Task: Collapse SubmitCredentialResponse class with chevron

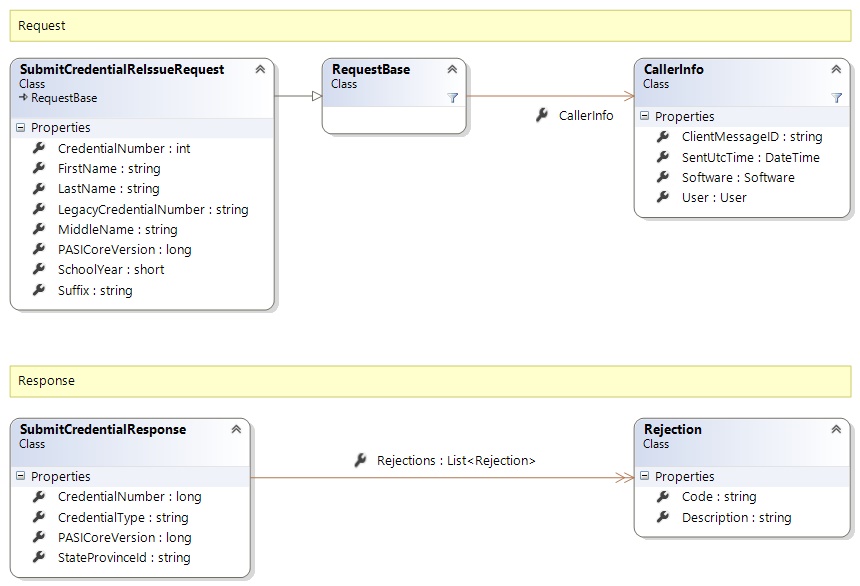Action: click(236, 430)
